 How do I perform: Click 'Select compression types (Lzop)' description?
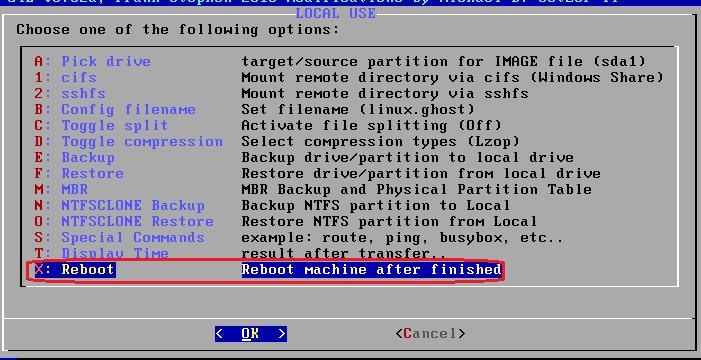click(x=380, y=141)
